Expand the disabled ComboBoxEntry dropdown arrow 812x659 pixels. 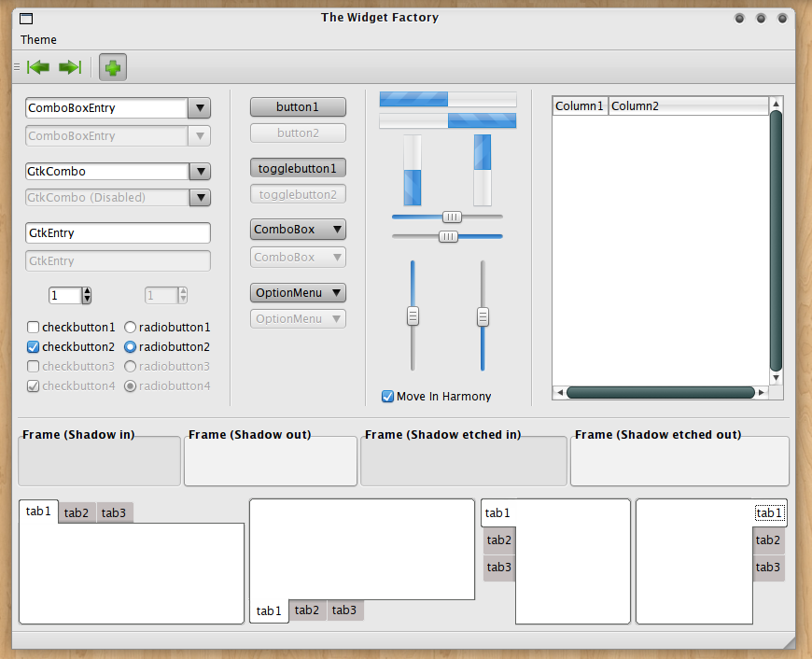(x=200, y=136)
